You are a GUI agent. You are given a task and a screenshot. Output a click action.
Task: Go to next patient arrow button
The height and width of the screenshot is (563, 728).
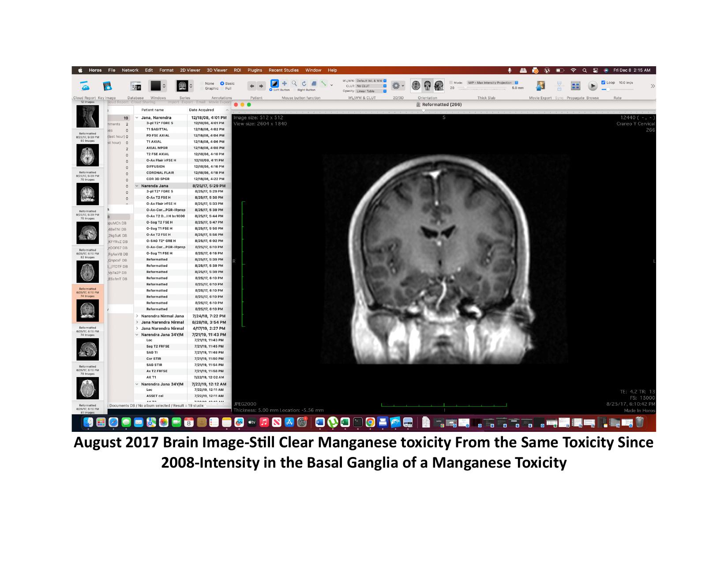(261, 86)
